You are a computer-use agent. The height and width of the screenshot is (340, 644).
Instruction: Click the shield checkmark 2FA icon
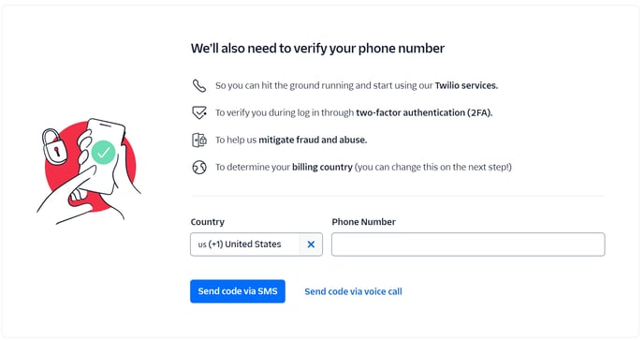click(x=199, y=112)
